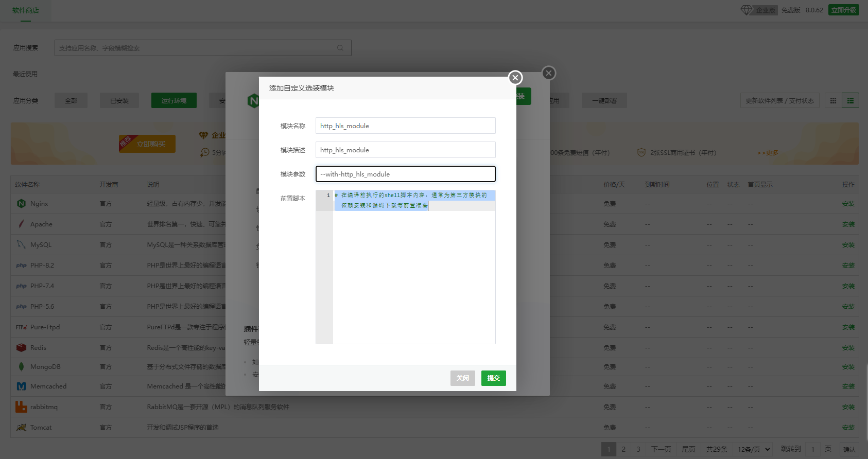868x459 pixels.
Task: Focus the 模块描述 input field
Action: pos(406,150)
